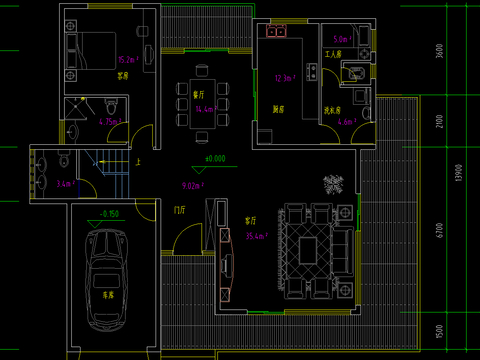
Task: Select the 15.2m² guest room area text
Action: [128, 60]
